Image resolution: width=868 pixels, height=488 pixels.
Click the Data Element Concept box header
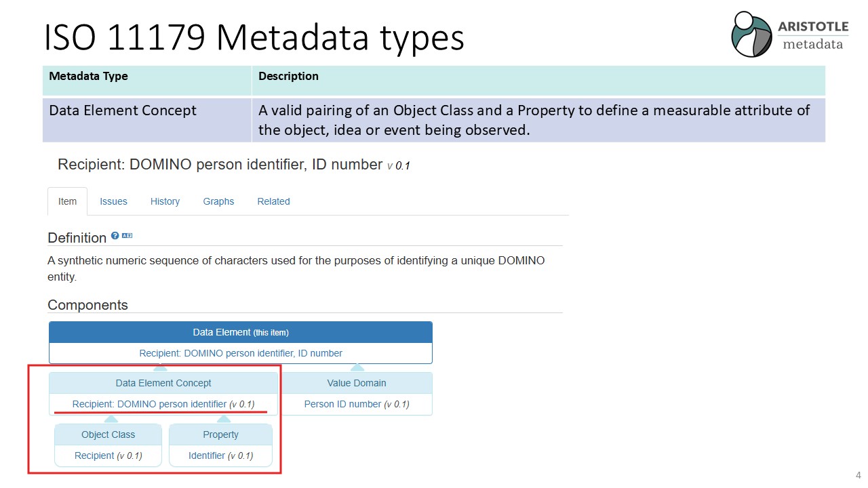pos(163,383)
